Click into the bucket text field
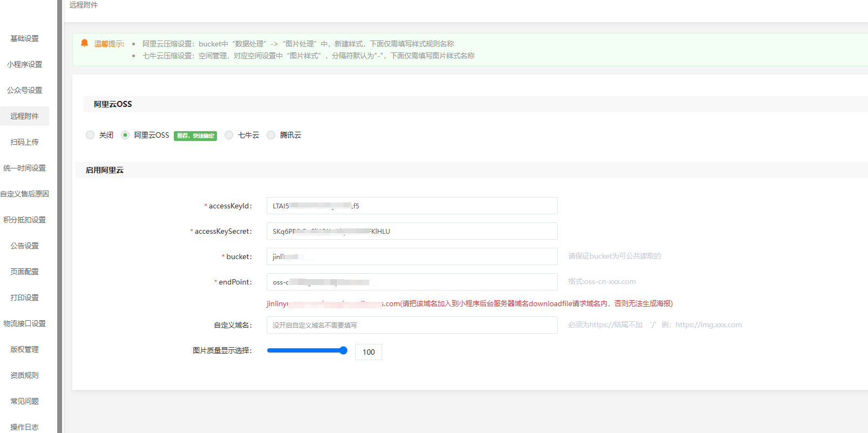 [x=411, y=256]
